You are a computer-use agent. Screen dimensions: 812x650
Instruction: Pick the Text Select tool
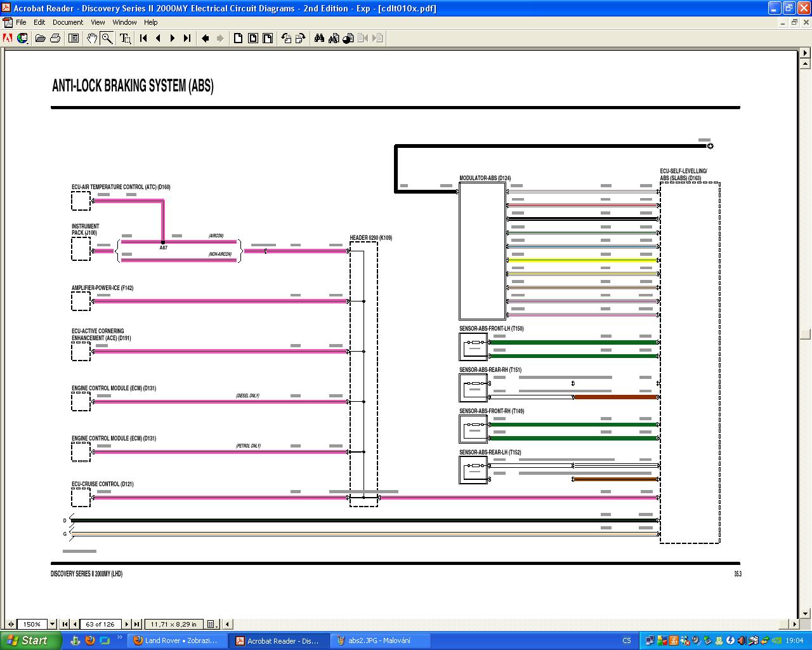tap(125, 39)
